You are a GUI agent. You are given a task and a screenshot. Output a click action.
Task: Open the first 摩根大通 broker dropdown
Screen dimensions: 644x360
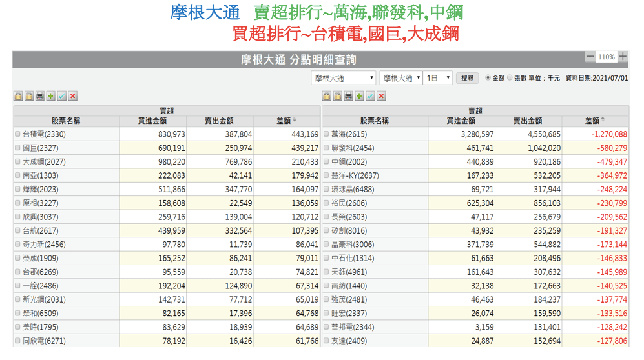[x=343, y=78]
